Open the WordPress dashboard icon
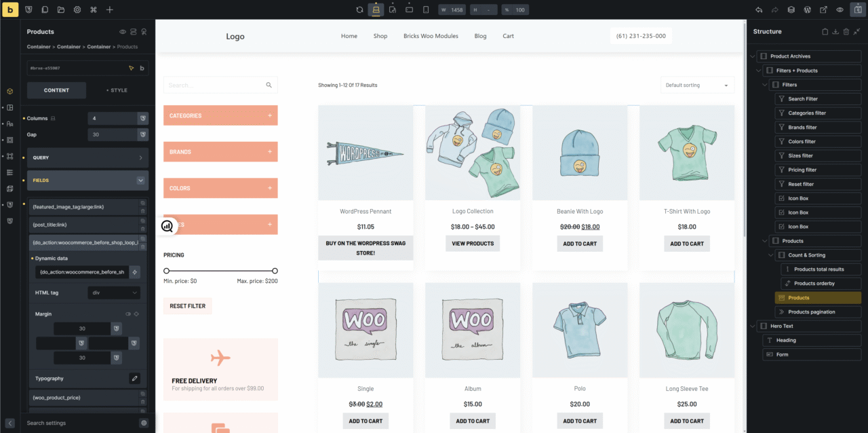 pyautogui.click(x=807, y=10)
